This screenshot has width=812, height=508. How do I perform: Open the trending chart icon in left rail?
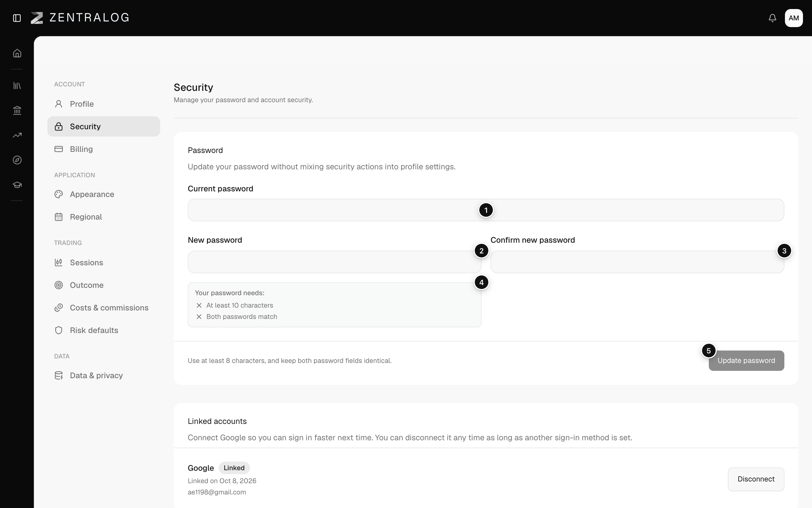(x=17, y=135)
